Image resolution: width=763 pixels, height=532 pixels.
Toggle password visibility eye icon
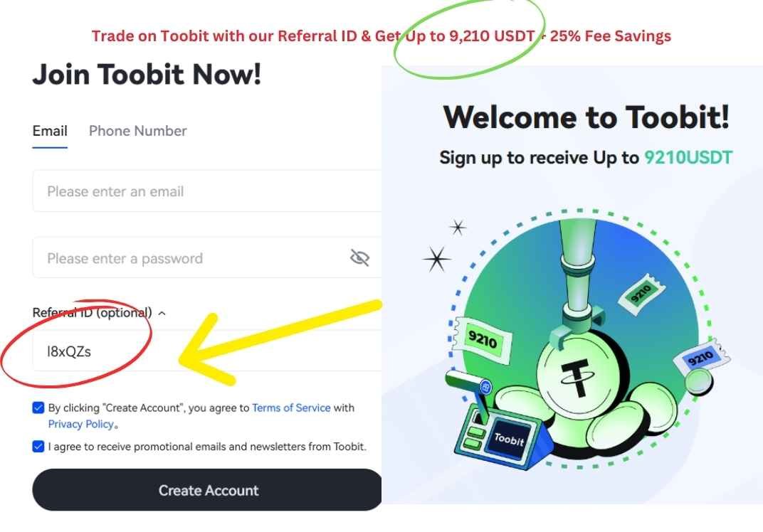[359, 257]
